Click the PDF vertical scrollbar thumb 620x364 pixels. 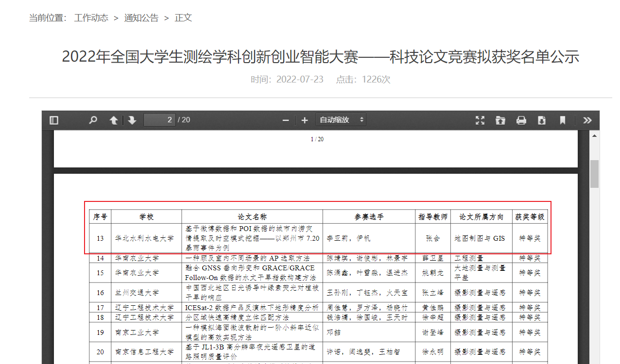pyautogui.click(x=595, y=174)
